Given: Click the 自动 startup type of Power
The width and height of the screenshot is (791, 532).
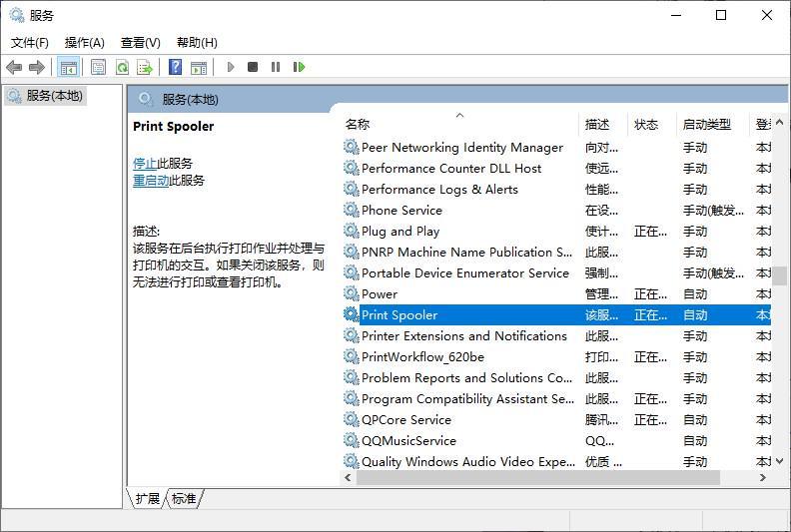Looking at the screenshot, I should point(695,294).
